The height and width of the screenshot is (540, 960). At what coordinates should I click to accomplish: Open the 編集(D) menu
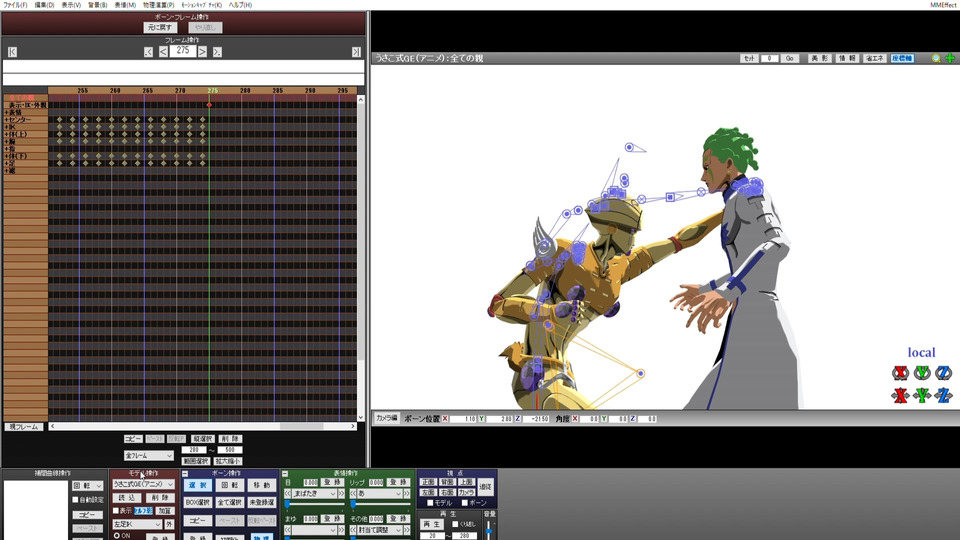tap(44, 5)
